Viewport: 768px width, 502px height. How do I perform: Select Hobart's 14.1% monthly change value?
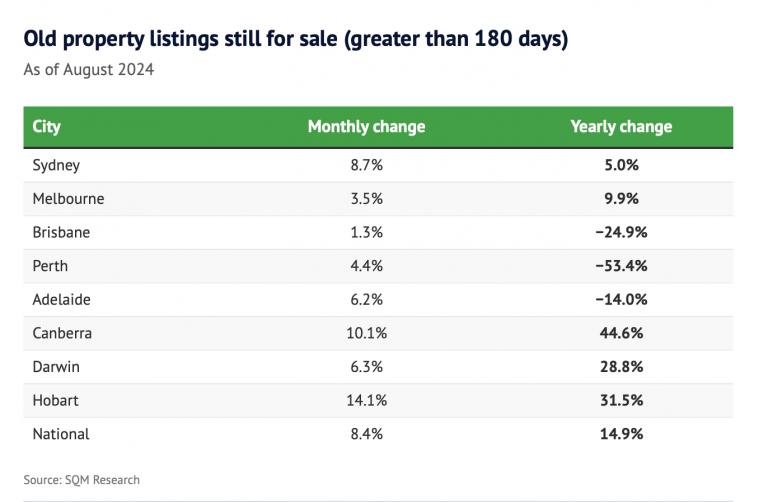(366, 400)
